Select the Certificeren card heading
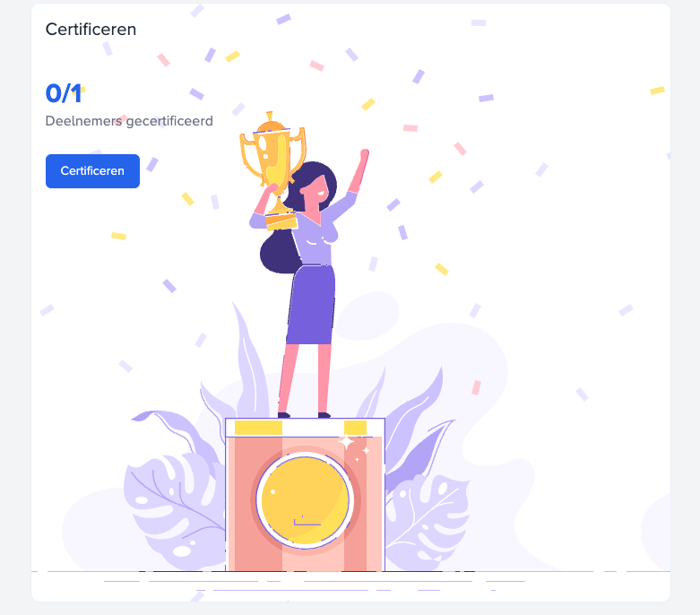 91,30
